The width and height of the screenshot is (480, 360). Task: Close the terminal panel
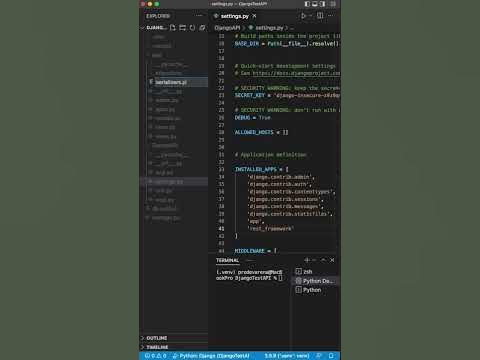tap(332, 260)
